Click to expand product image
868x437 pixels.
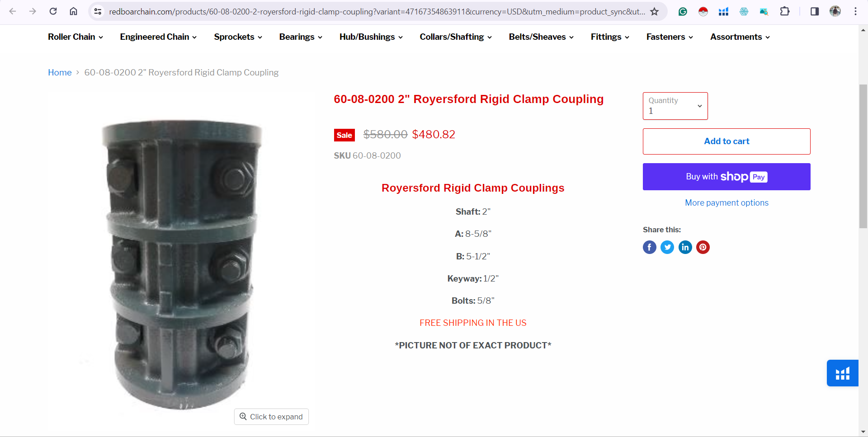[x=271, y=417]
